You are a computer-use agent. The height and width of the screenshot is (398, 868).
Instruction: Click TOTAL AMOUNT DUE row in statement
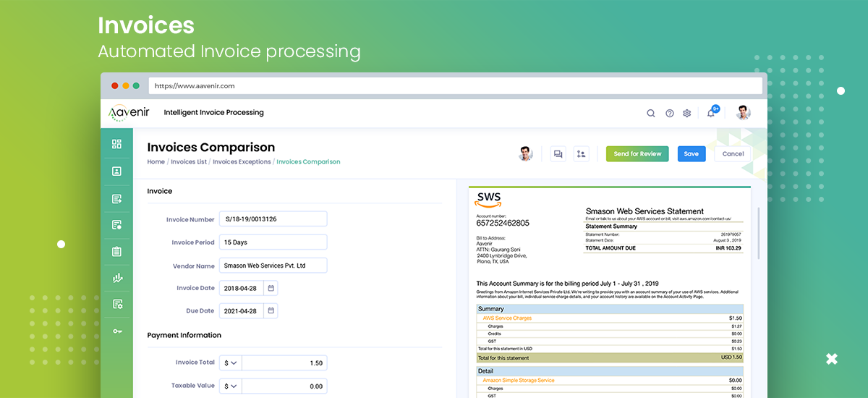point(663,247)
